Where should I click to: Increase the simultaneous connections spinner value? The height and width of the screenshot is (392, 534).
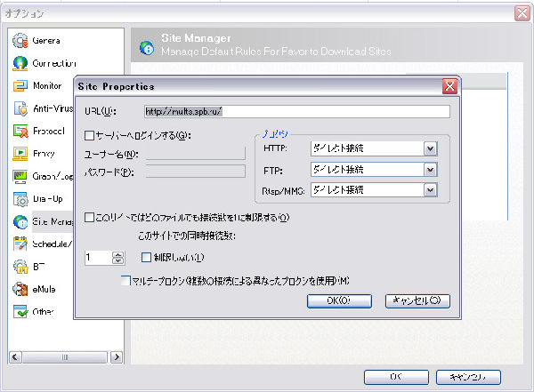(118, 254)
